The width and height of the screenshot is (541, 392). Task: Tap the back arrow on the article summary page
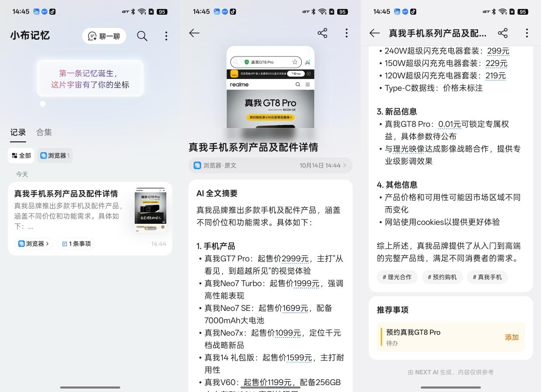tap(194, 33)
